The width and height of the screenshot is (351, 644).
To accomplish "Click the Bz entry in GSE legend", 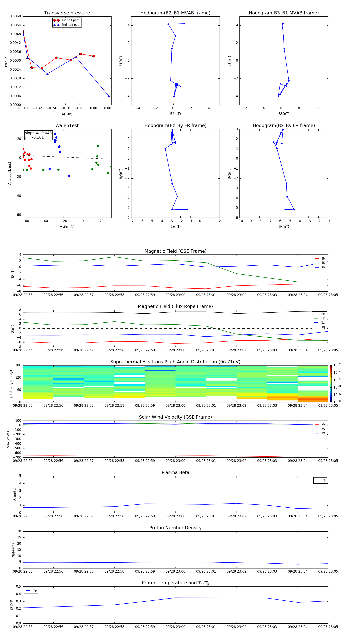I will pyautogui.click(x=320, y=267).
